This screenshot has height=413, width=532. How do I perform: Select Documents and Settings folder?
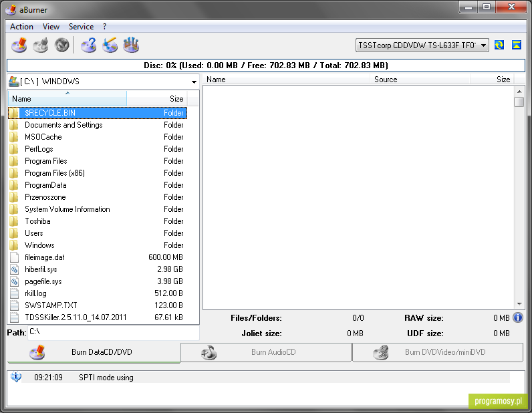(98, 125)
